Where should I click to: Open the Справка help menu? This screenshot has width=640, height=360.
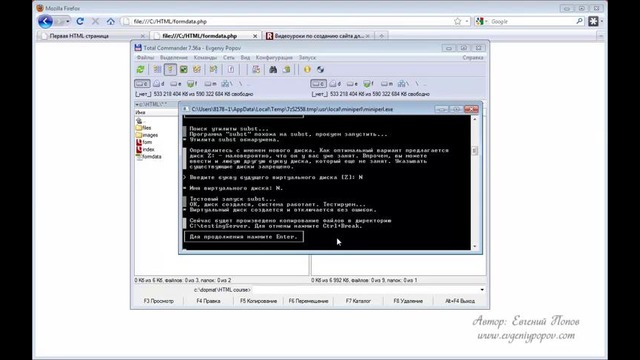(473, 58)
